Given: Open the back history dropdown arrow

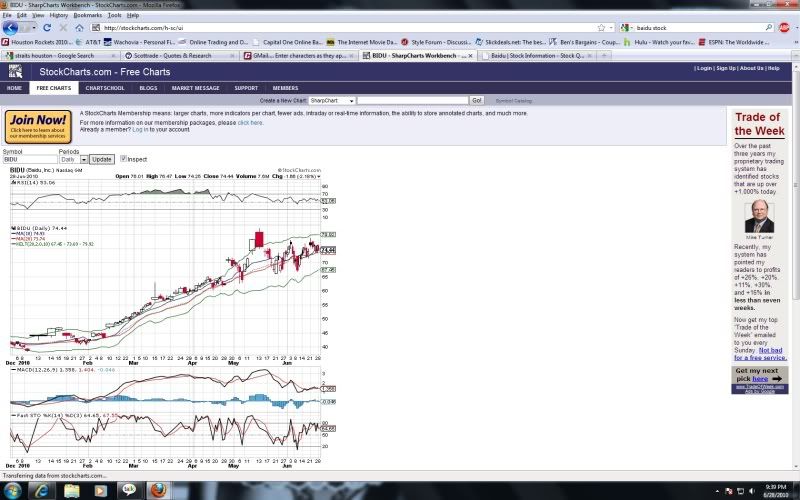Looking at the screenshot, I should coord(34,28).
